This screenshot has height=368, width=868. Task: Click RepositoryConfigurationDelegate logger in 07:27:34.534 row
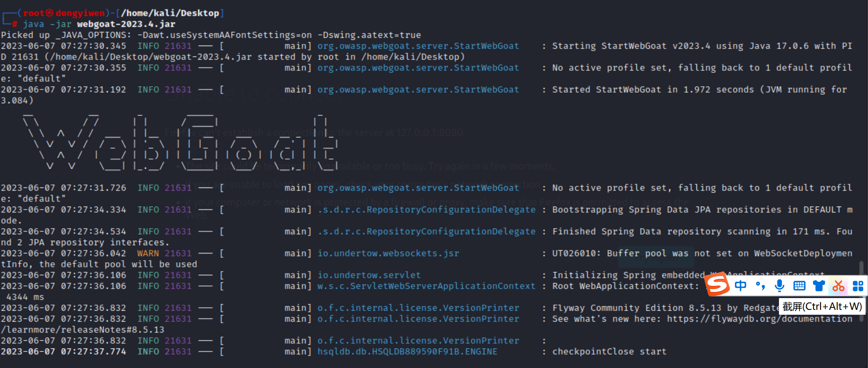[x=426, y=231]
